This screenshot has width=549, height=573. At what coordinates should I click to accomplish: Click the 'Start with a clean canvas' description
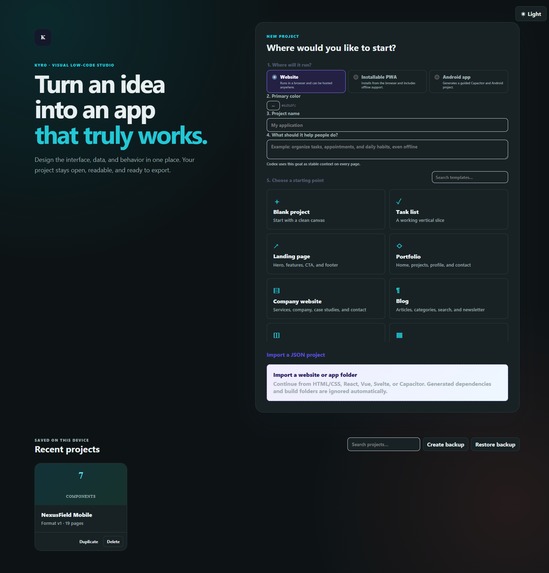point(299,220)
